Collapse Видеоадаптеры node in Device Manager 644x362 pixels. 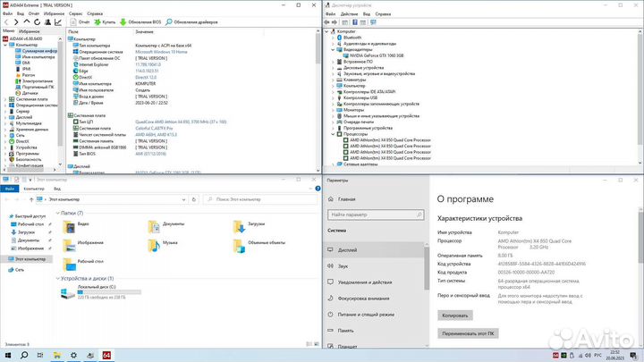(x=333, y=50)
